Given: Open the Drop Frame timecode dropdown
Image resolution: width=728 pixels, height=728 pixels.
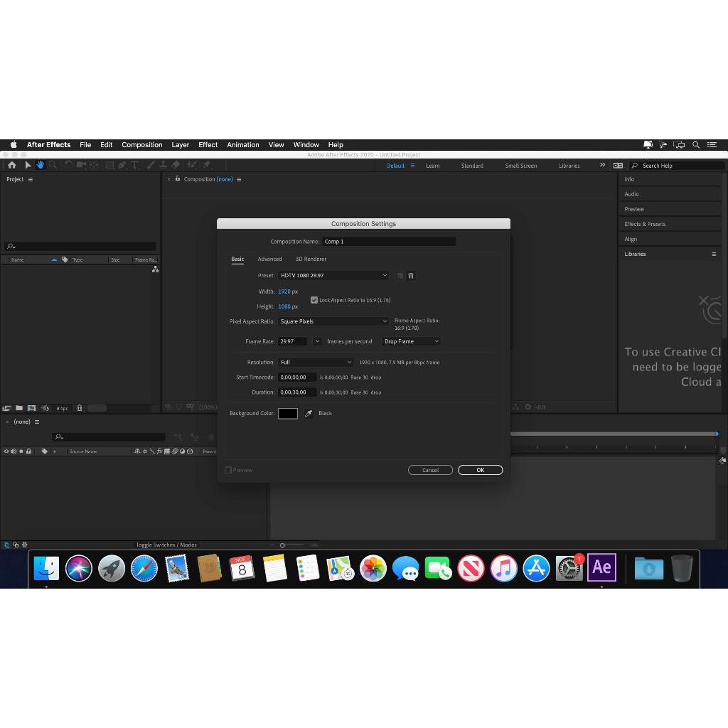Looking at the screenshot, I should point(411,341).
